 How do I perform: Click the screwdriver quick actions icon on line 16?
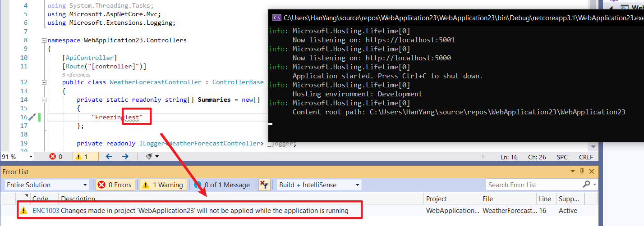click(x=32, y=118)
